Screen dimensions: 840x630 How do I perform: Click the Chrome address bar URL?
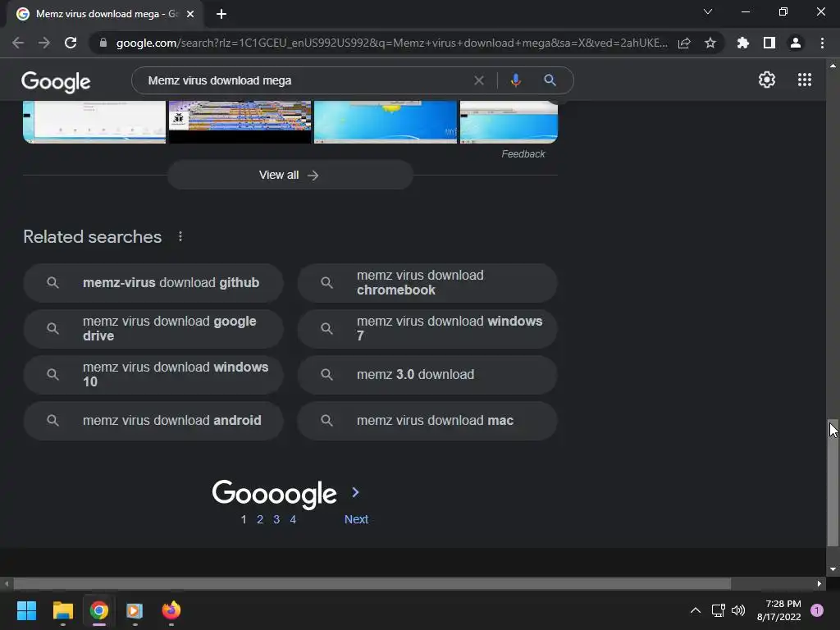click(x=391, y=43)
